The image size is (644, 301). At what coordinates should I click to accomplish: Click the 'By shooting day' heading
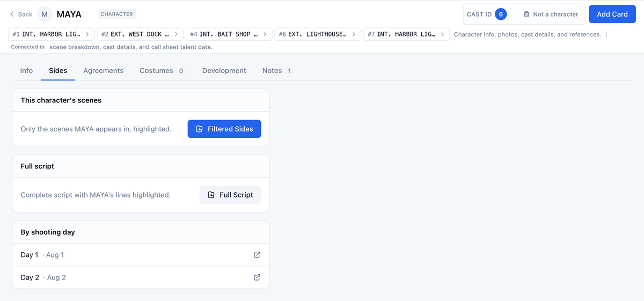[x=48, y=232]
